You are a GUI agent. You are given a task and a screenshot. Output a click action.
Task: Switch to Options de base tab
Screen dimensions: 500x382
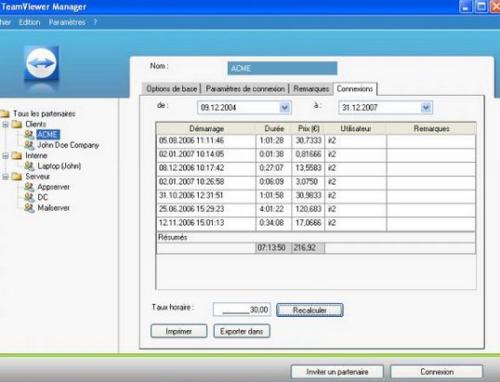171,89
